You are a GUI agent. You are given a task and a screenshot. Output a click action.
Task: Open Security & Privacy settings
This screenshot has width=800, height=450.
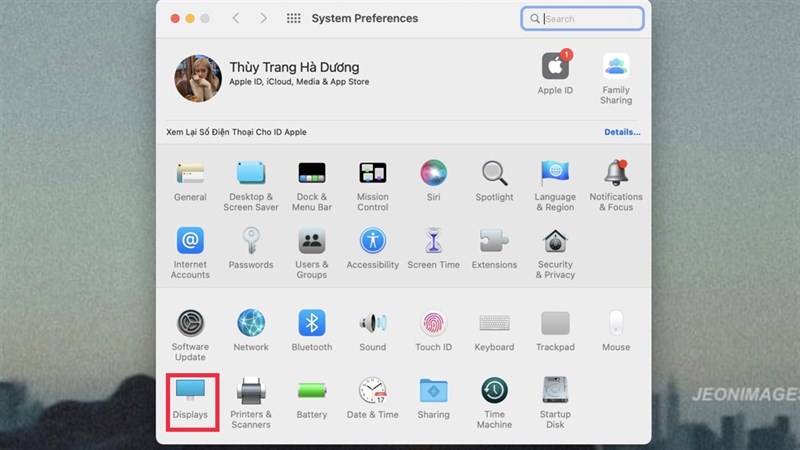555,254
